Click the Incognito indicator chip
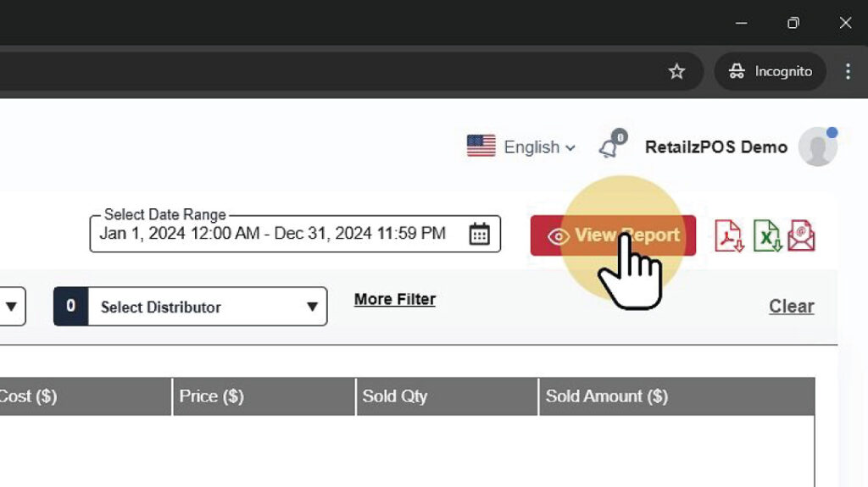868x487 pixels. click(x=770, y=72)
